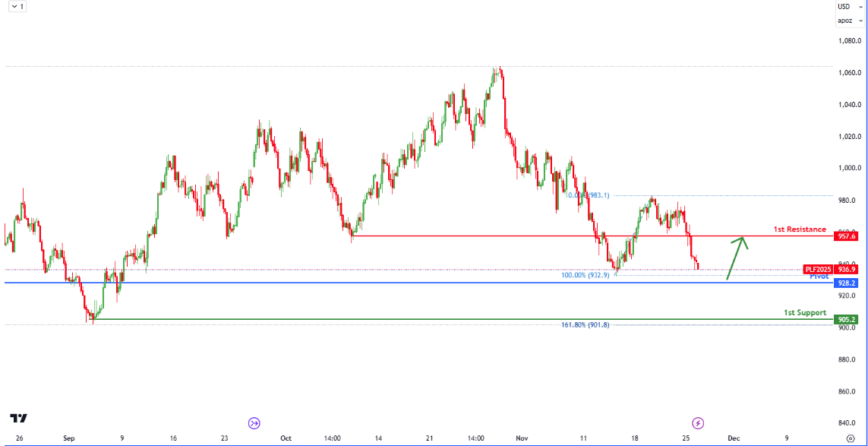Click the PLF2025 936.9 last-price label

[832, 269]
